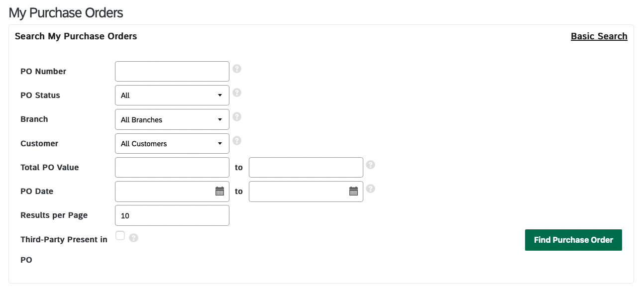
Task: Open the All Customers dropdown
Action: pyautogui.click(x=172, y=143)
